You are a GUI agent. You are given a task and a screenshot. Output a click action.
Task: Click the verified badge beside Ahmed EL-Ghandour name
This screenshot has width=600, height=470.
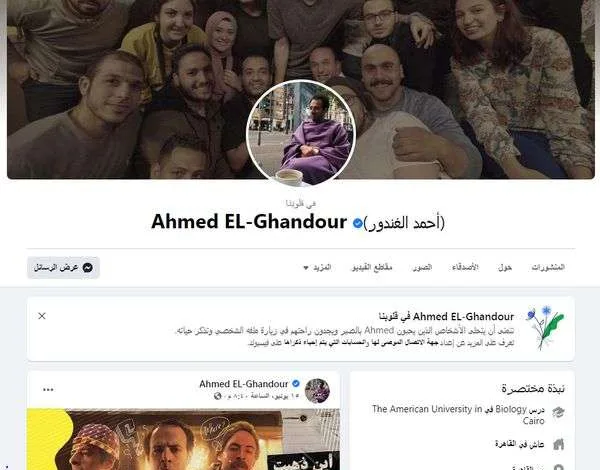[357, 223]
